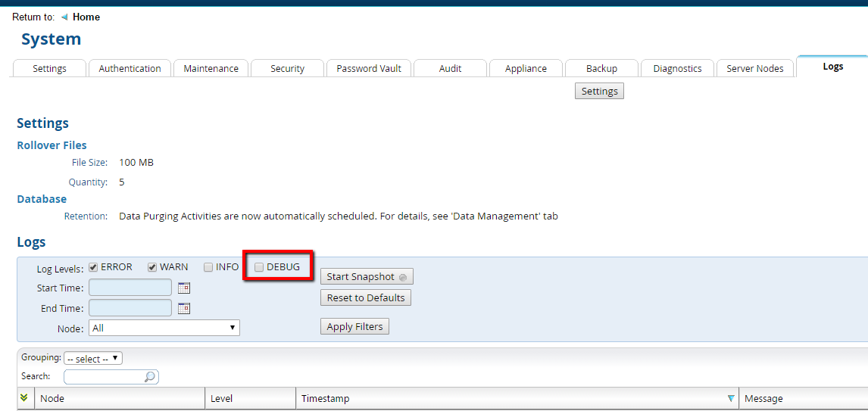Start a log snapshot
This screenshot has width=868, height=411.
tap(367, 277)
